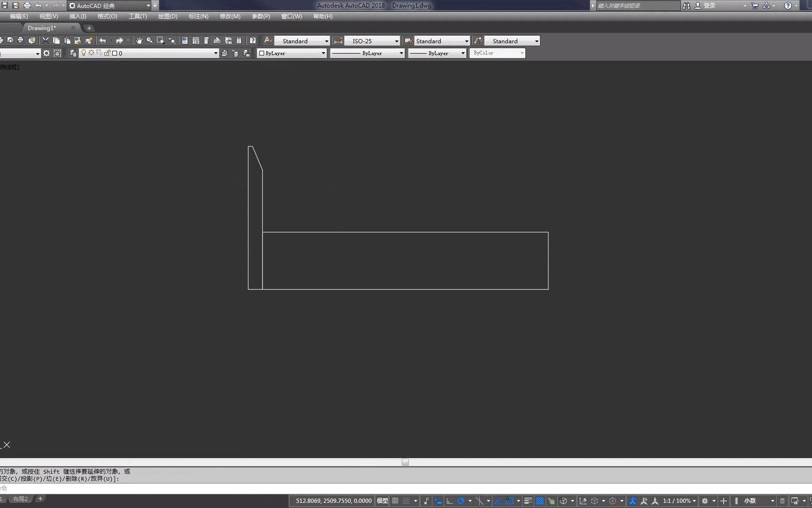Open the Tool Palettes window icon
Screen dimensions: 812x508
click(206, 41)
